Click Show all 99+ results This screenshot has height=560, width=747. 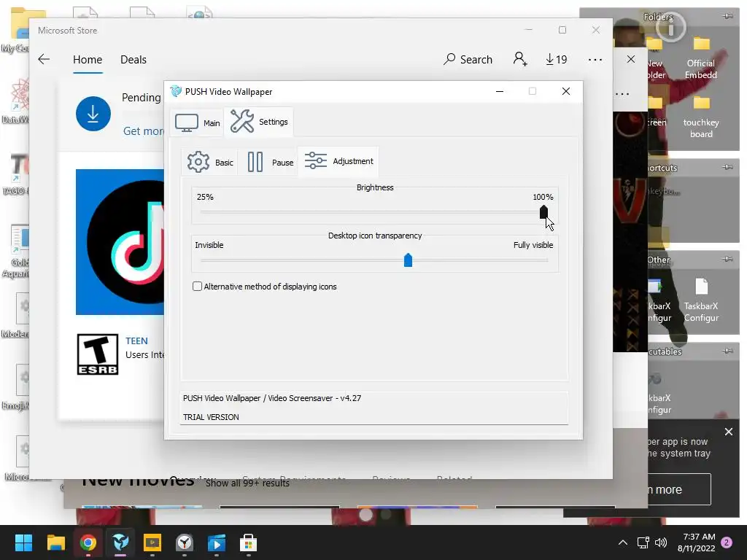click(247, 483)
